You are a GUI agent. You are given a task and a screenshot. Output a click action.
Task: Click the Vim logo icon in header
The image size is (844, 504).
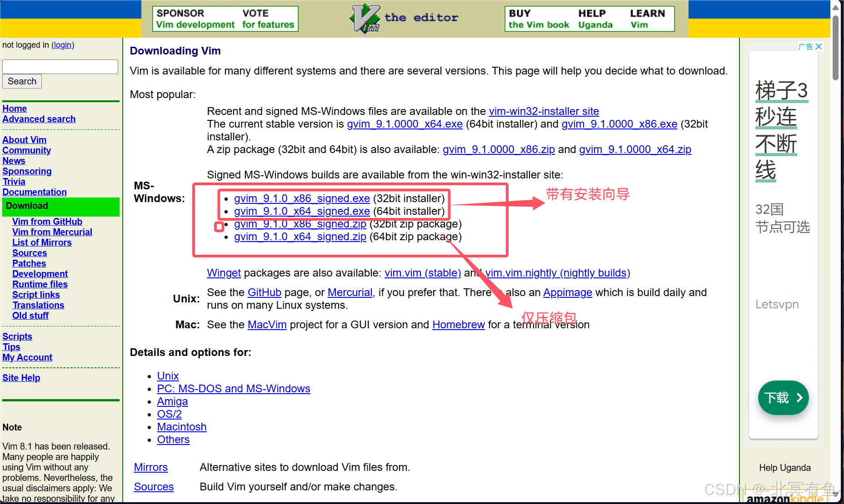[365, 19]
